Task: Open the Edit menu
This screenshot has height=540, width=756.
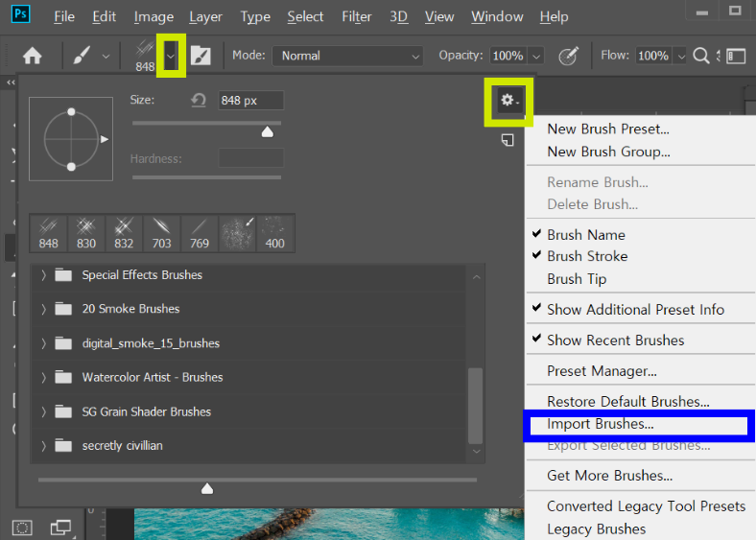Action: click(x=105, y=17)
